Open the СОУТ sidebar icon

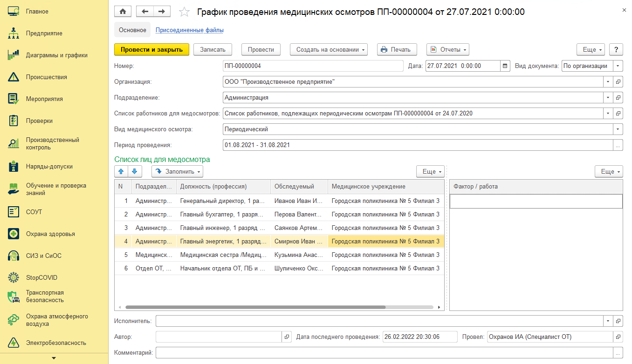(x=14, y=212)
